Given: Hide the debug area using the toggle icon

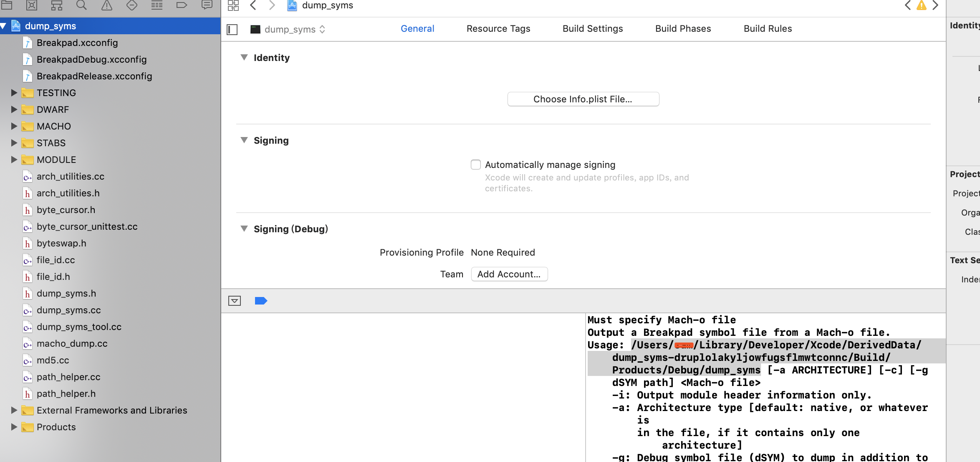Looking at the screenshot, I should (x=235, y=301).
